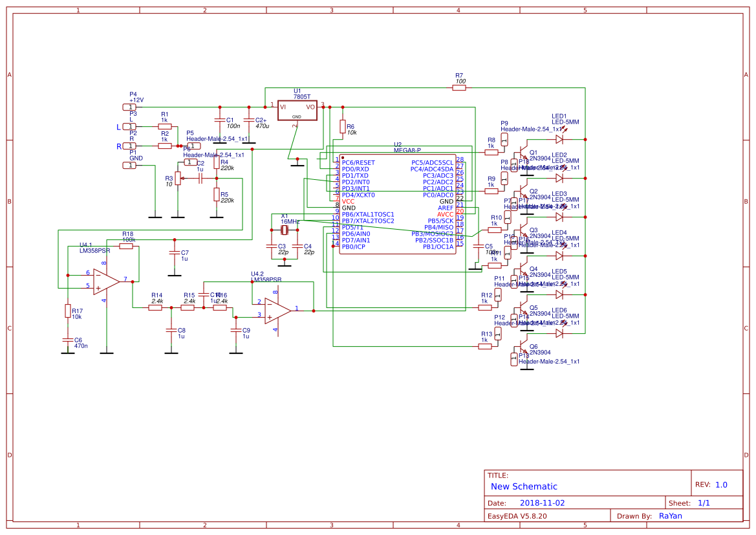Click the P4 +12V header connector

coord(129,107)
